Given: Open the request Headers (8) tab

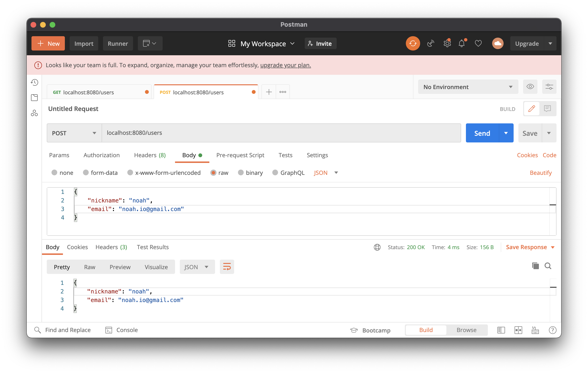Looking at the screenshot, I should pyautogui.click(x=150, y=155).
